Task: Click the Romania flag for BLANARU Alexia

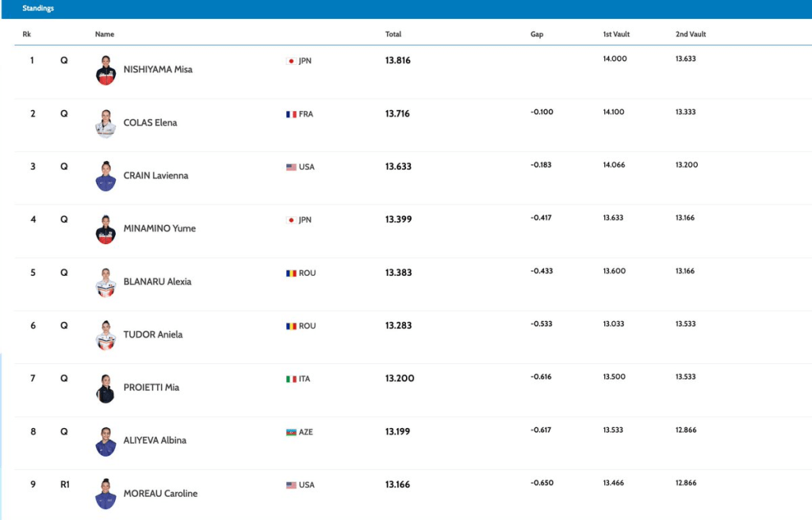Action: click(291, 273)
